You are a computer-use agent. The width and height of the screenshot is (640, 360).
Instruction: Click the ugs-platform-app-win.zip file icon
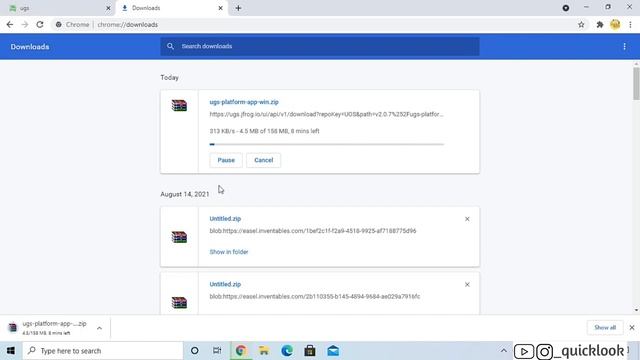179,106
